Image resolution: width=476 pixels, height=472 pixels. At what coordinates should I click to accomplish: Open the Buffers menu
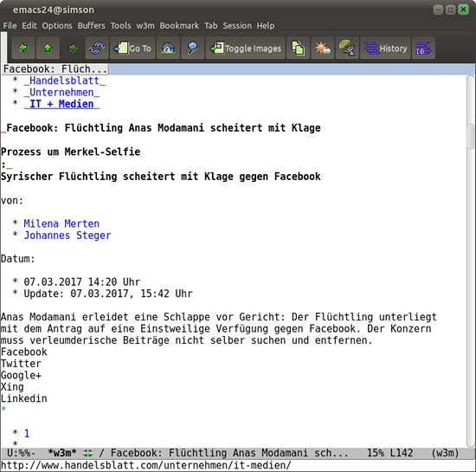(91, 25)
